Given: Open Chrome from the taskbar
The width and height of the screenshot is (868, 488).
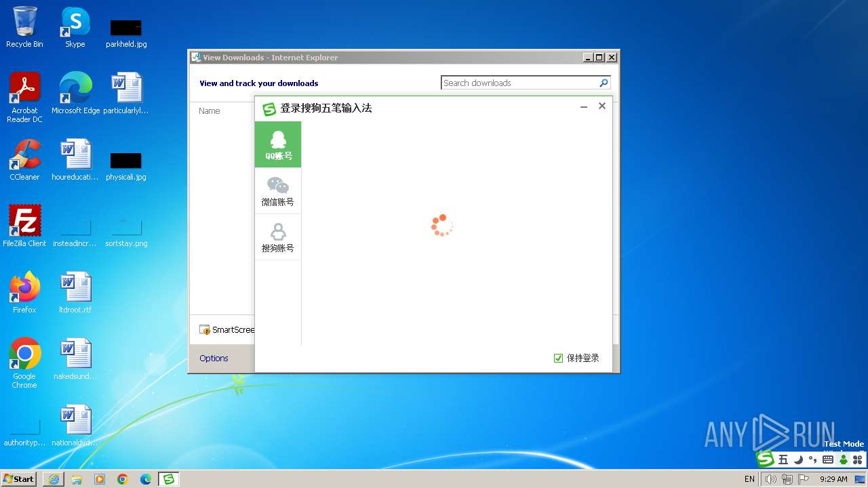Looking at the screenshot, I should coord(123,479).
